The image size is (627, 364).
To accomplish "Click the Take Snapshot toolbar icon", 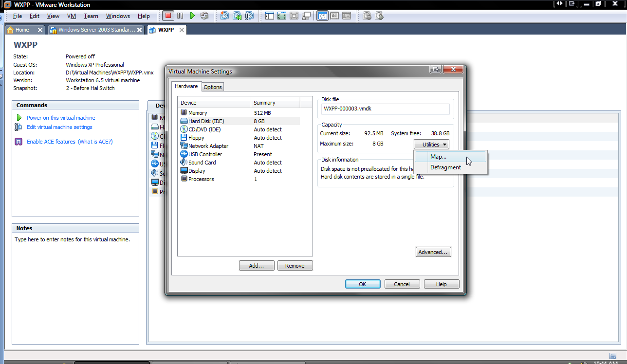I will pos(224,16).
